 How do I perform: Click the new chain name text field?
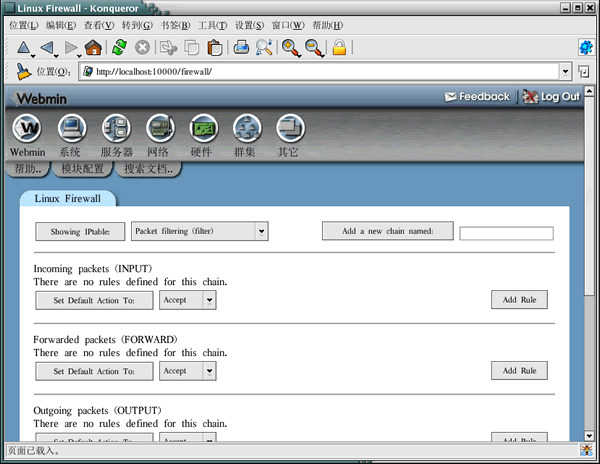[506, 233]
